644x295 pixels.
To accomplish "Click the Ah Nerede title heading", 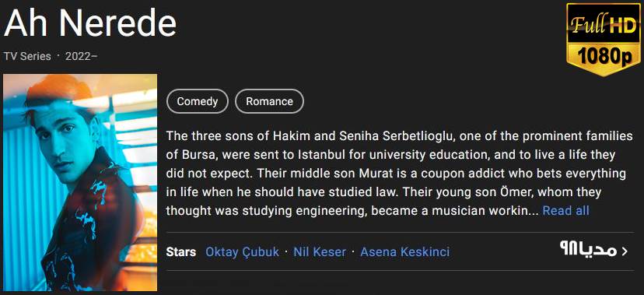I will click(90, 23).
